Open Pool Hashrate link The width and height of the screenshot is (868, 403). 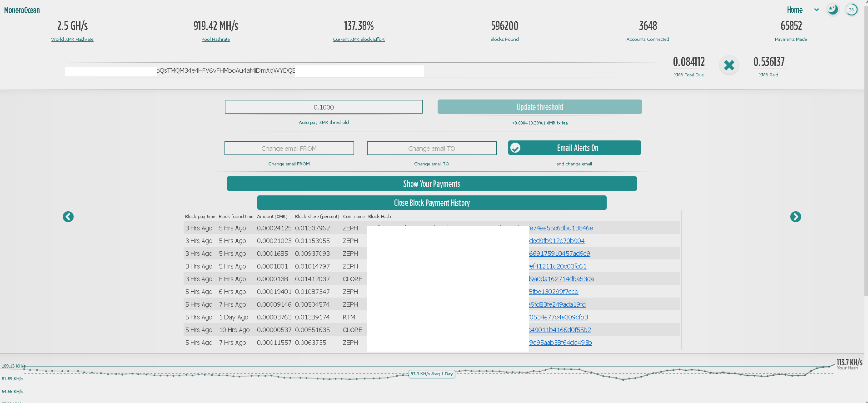coord(215,40)
